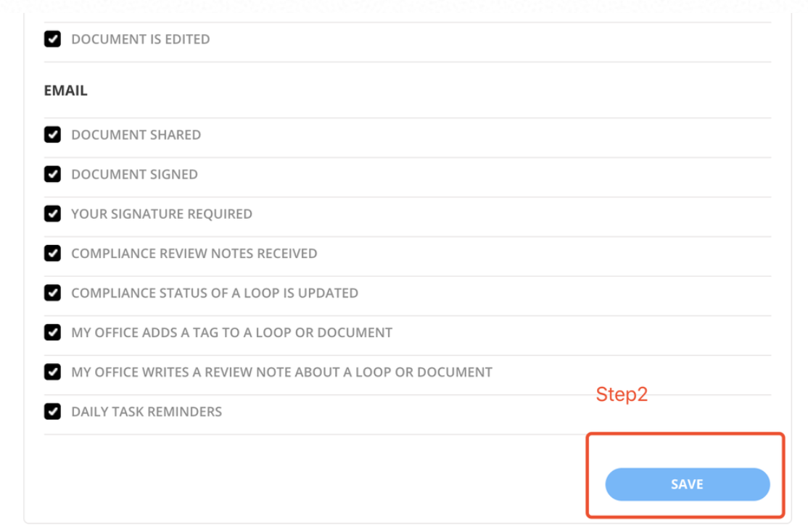Uncheck the Daily Task Reminders checkbox

tap(52, 412)
